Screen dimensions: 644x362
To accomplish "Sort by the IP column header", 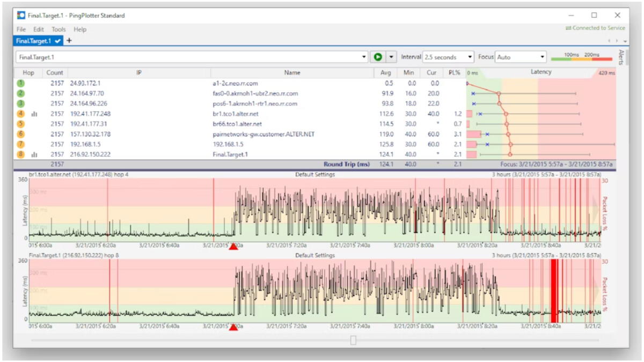I will click(139, 72).
